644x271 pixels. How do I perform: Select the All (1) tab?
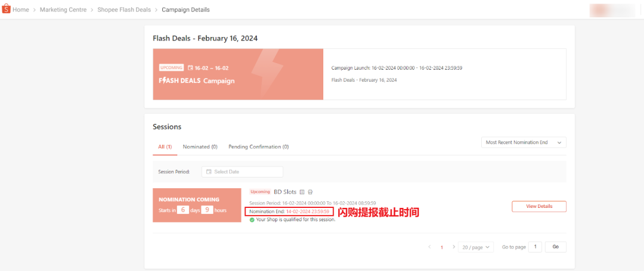[165, 147]
